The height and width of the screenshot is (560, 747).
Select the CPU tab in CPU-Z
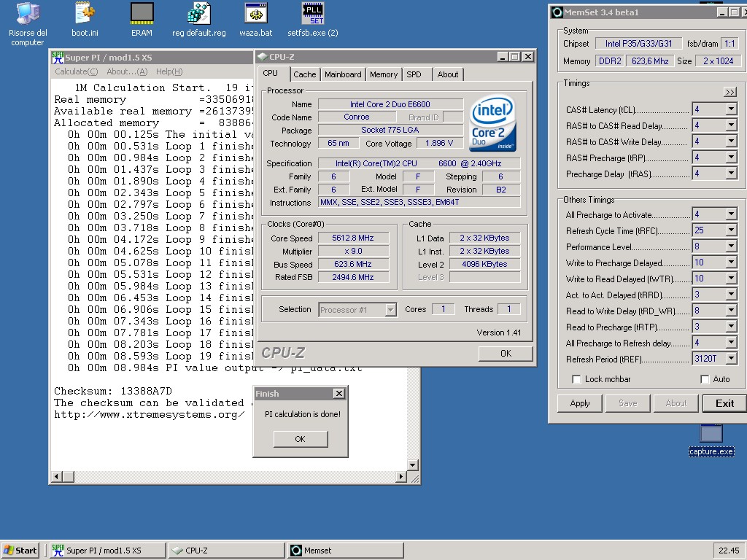270,74
